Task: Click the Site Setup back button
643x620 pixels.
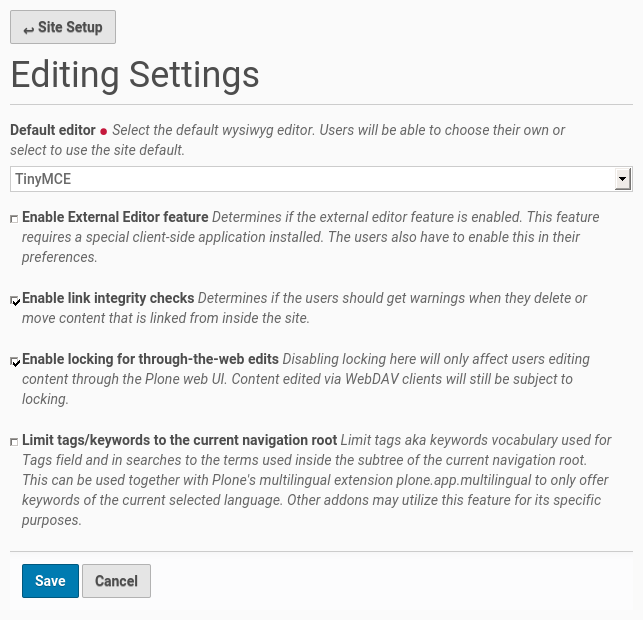Action: coord(63,27)
